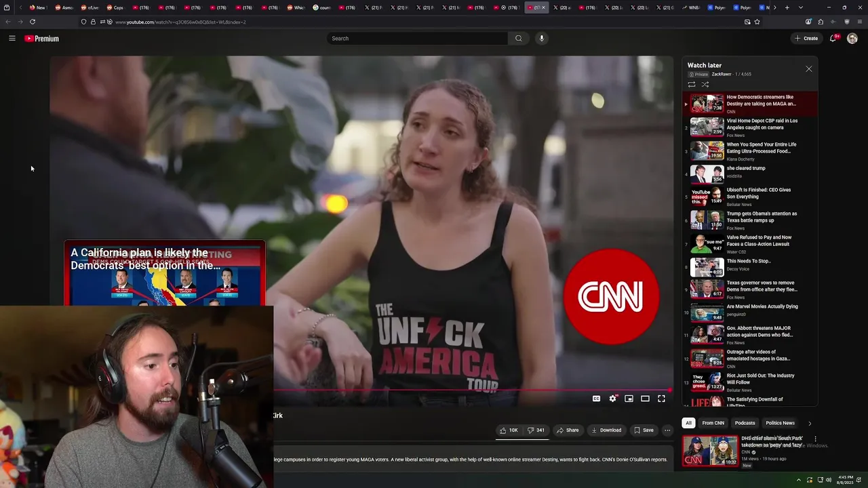Focus the YouTube search field
Screen dimensions: 868x488
tap(417, 39)
